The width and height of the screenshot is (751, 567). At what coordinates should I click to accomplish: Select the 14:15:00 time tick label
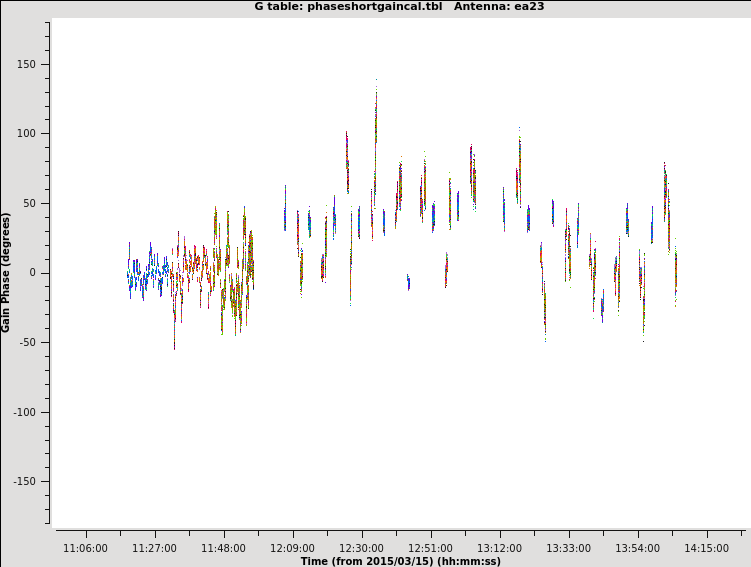706,548
